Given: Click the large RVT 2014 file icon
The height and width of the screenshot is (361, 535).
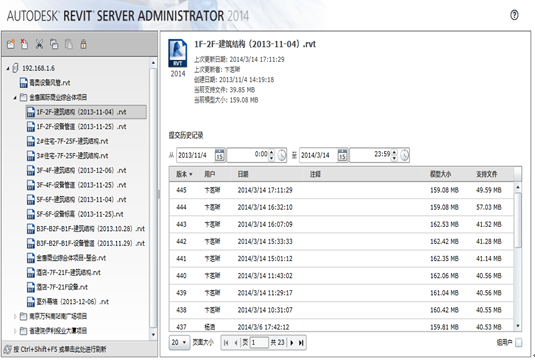Looking at the screenshot, I should pyautogui.click(x=177, y=53).
